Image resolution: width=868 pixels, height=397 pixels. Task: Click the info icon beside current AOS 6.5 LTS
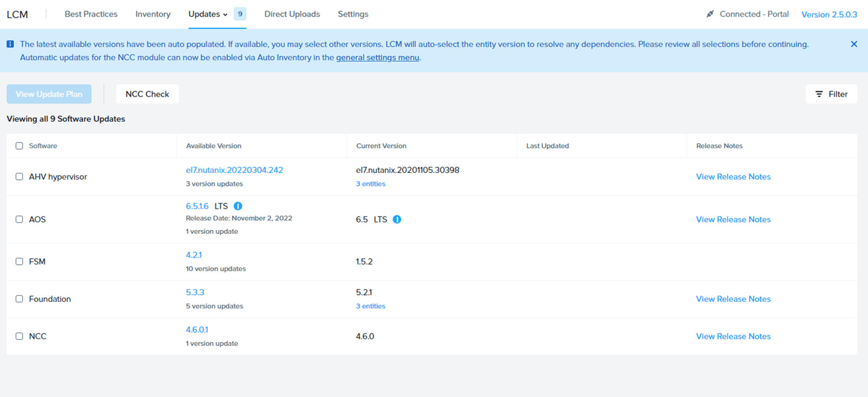point(397,219)
